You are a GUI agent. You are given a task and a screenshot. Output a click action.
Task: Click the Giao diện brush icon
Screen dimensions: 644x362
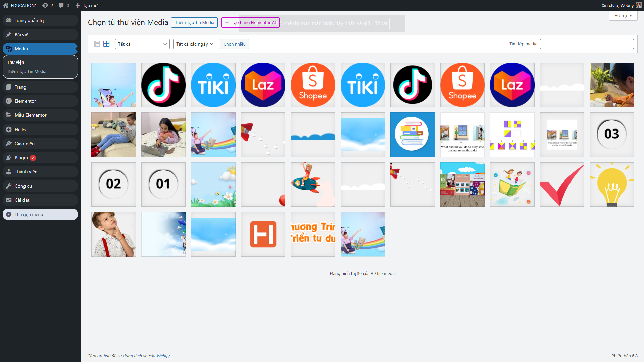(x=9, y=144)
